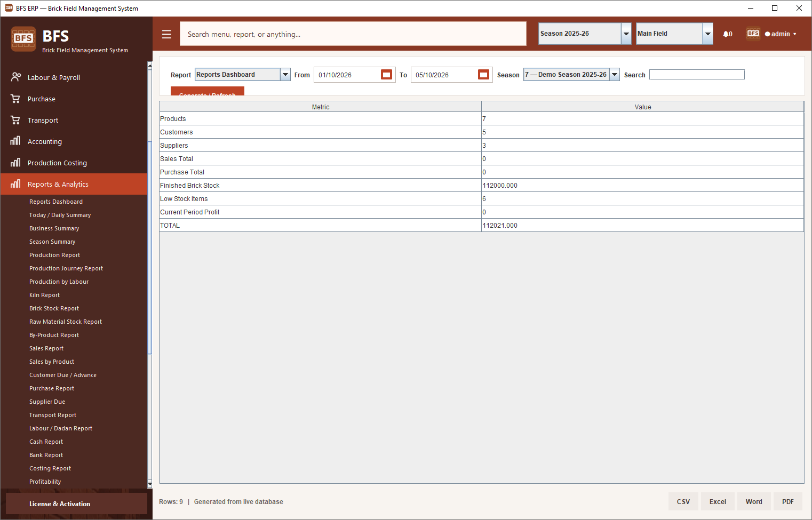
Task: Open Sales by Product report
Action: coord(52,362)
